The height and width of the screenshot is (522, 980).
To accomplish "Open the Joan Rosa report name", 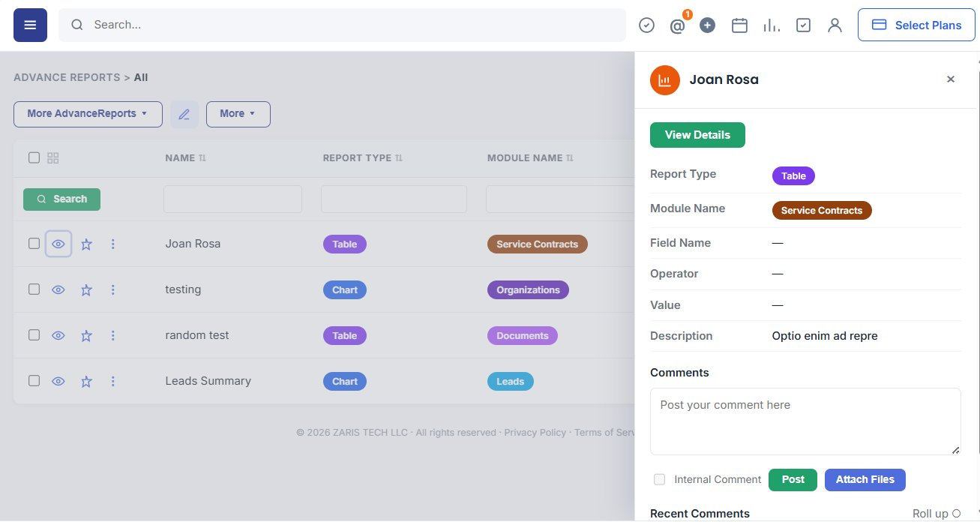I will pyautogui.click(x=193, y=244).
